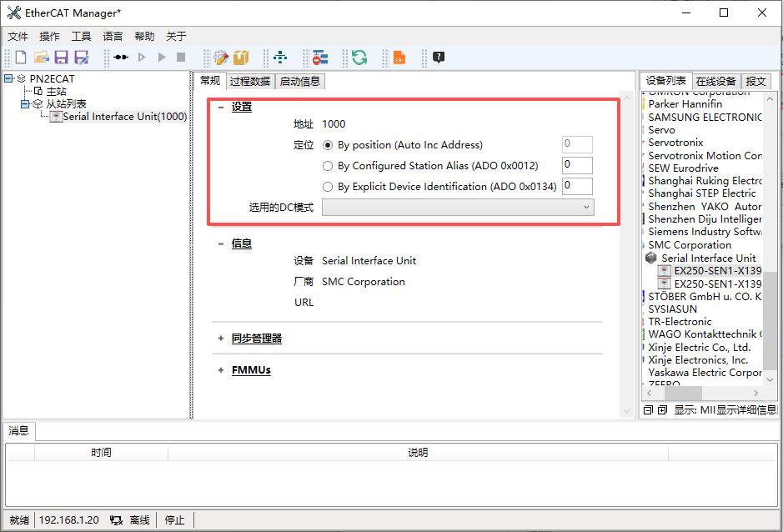Click the stop square icon
This screenshot has height=532, width=783.
(x=181, y=57)
